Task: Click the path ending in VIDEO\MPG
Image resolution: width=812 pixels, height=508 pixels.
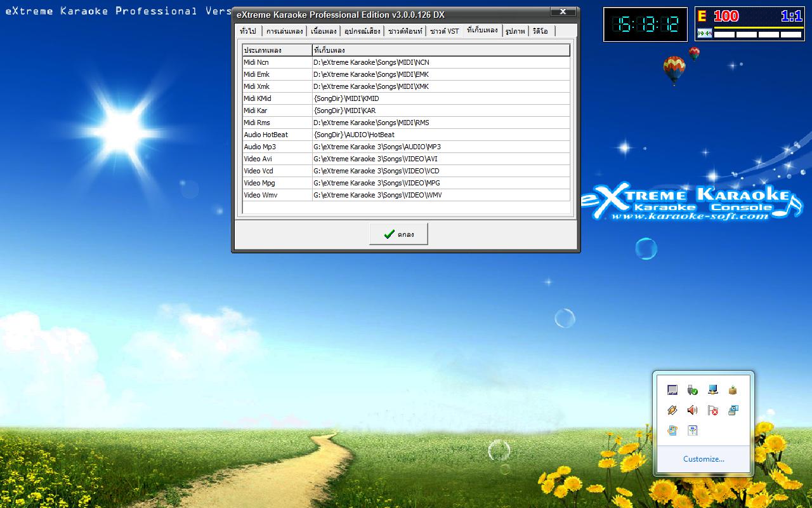Action: click(x=441, y=183)
